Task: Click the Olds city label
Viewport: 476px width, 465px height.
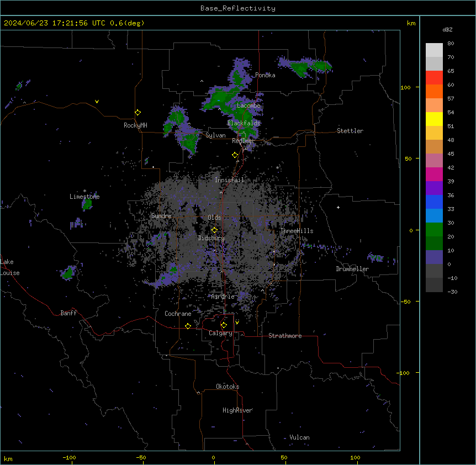Action: 214,218
